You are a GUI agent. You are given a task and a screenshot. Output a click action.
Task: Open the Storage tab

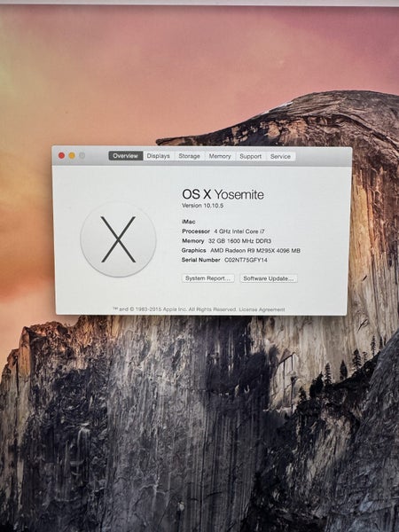[190, 156]
